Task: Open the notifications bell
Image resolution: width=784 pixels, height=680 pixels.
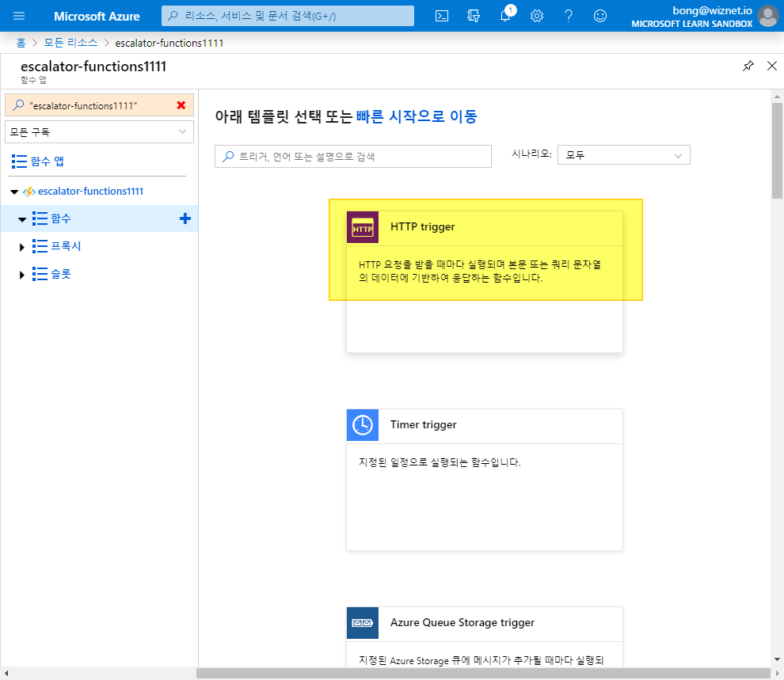Action: (x=505, y=16)
